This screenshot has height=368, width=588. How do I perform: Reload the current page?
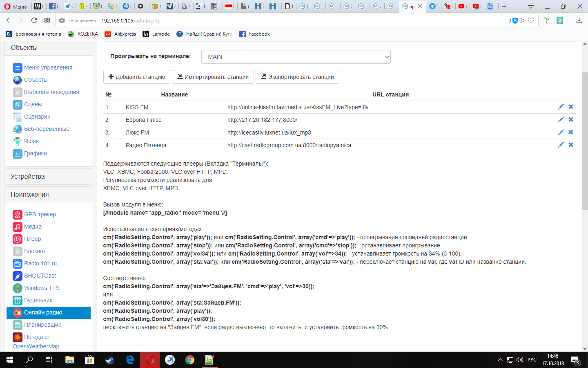point(34,20)
